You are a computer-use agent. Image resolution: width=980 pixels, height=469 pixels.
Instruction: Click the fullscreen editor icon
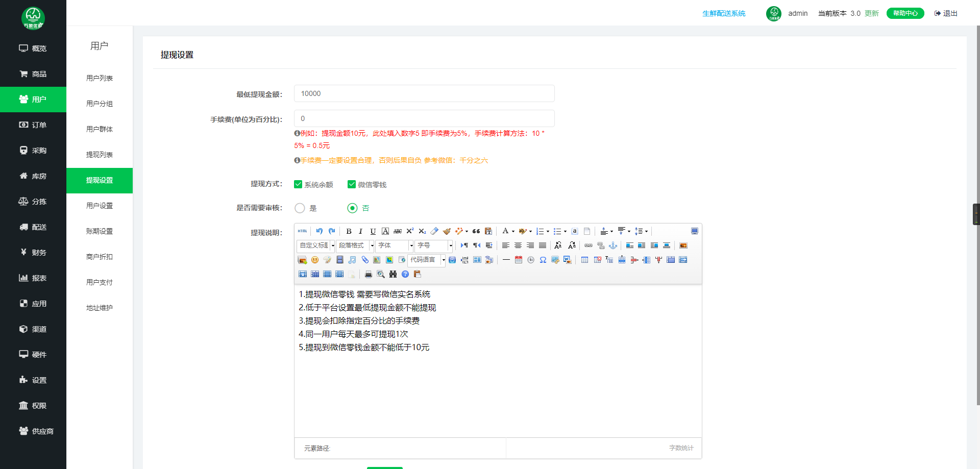694,231
